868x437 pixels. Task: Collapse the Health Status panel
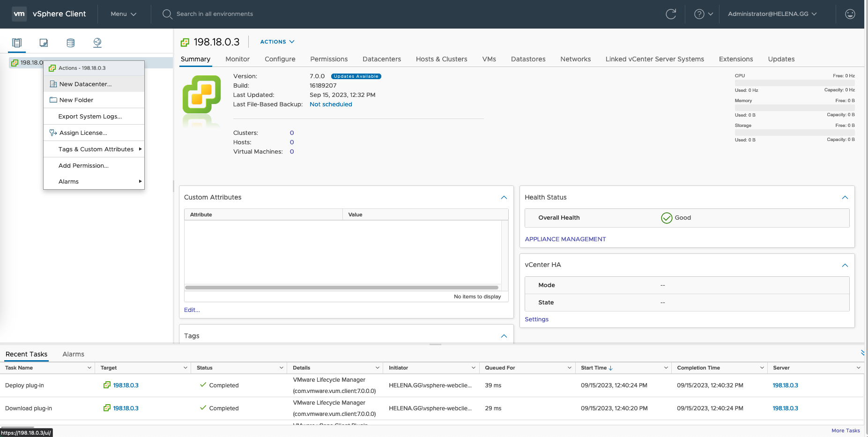click(845, 198)
